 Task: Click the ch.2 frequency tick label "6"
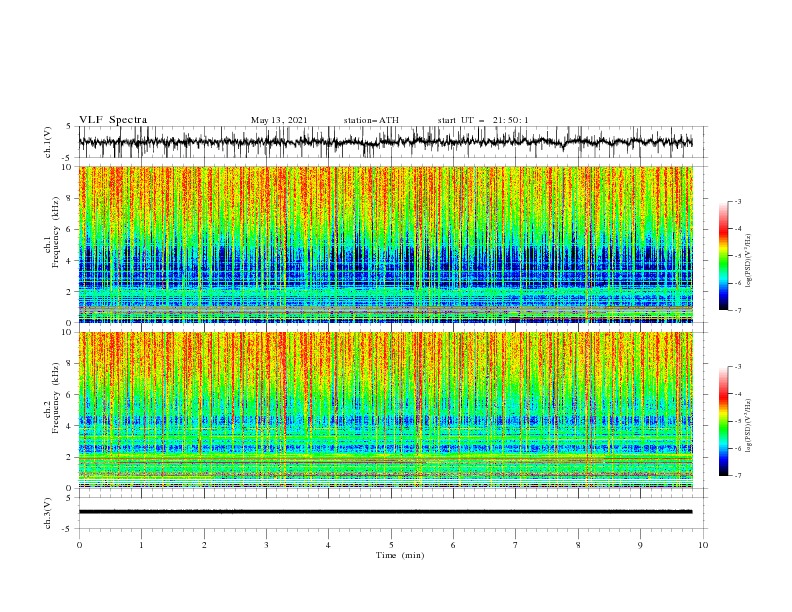click(x=70, y=395)
